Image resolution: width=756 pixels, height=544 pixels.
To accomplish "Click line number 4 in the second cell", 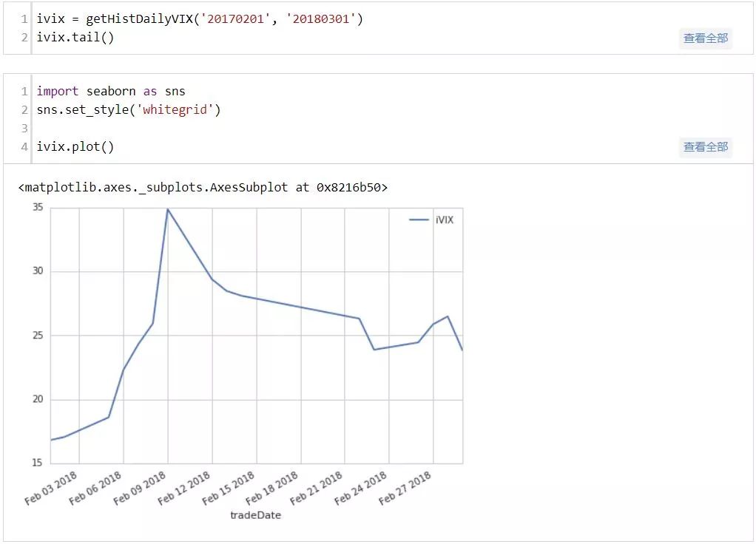I will click(x=24, y=146).
